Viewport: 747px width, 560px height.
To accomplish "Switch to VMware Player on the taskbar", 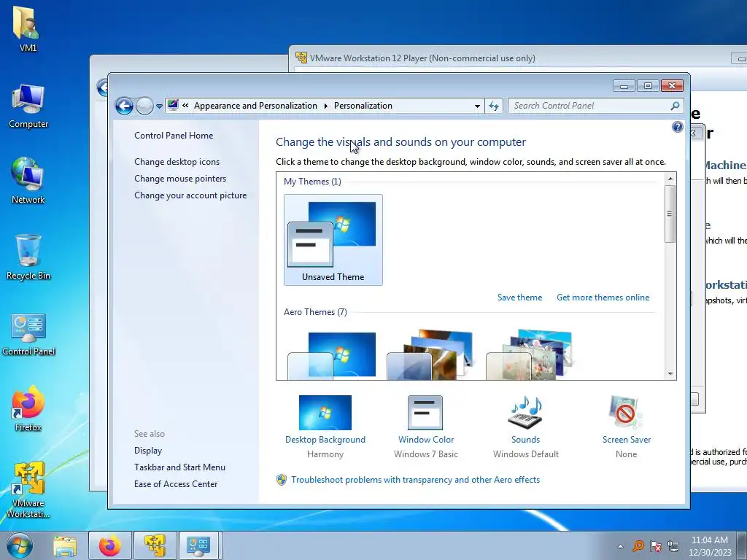I will 155,545.
